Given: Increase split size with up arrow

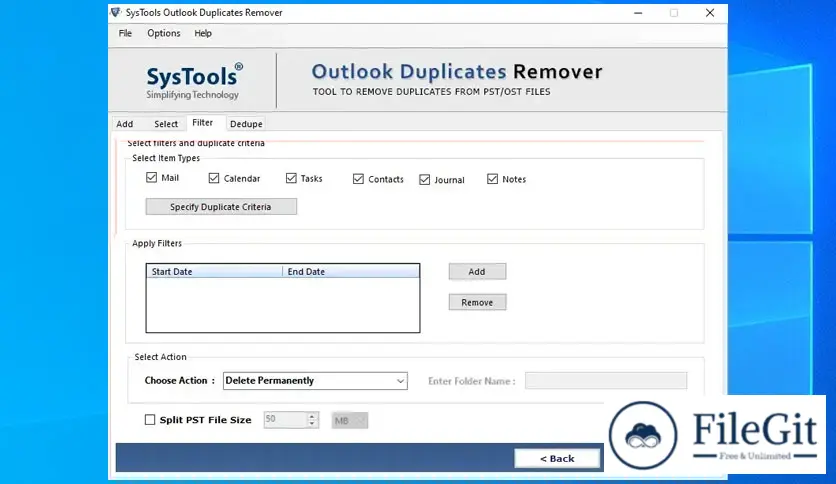Looking at the screenshot, I should pos(313,416).
